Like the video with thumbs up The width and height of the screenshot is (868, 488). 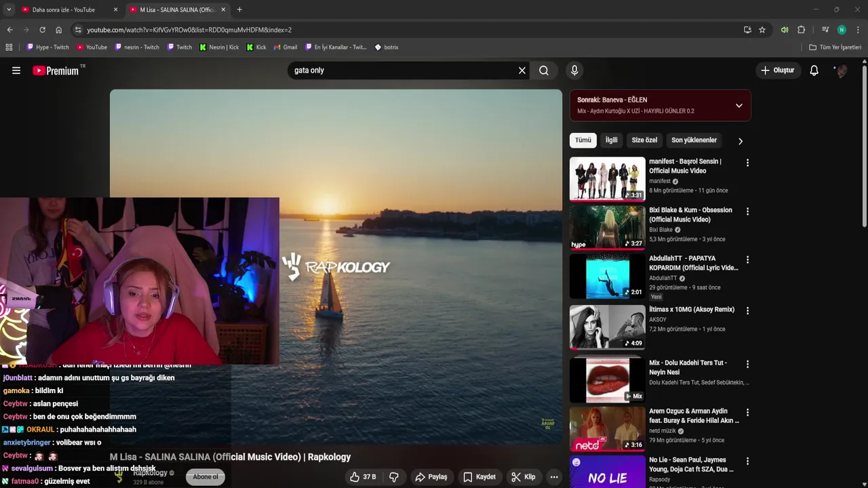point(363,477)
